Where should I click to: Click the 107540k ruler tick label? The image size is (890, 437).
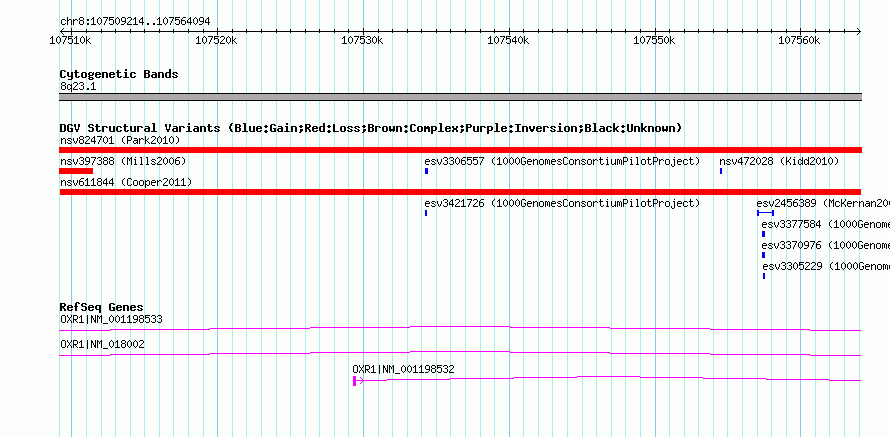point(508,41)
